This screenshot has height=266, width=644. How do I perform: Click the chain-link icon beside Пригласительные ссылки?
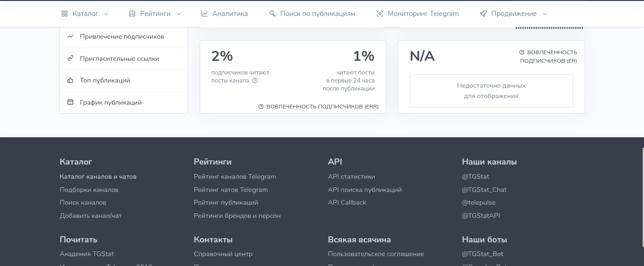tap(70, 58)
